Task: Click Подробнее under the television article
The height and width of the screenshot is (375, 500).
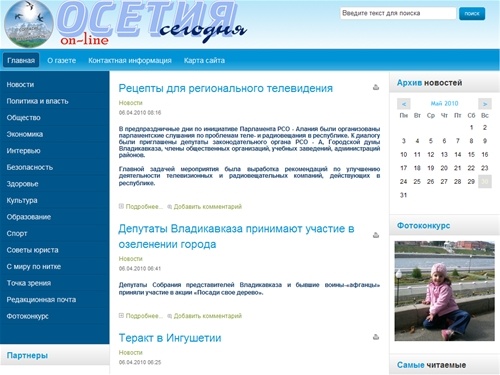Action: click(x=144, y=207)
